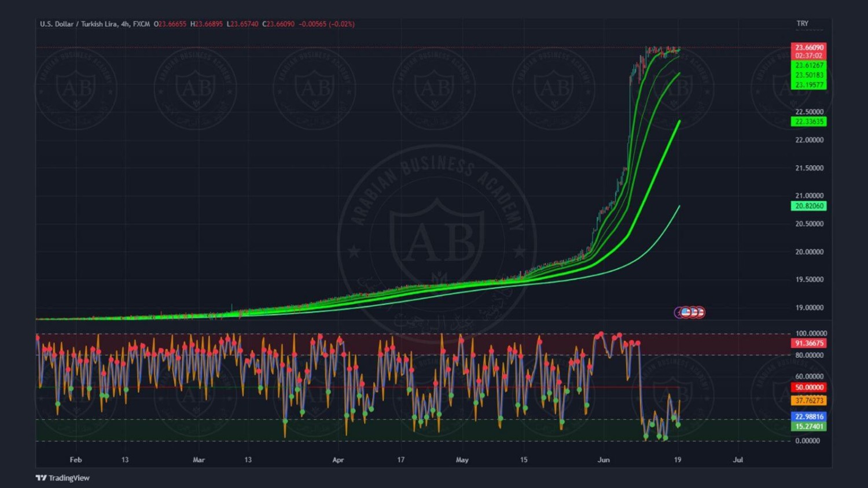868x488 pixels.
Task: Click the US flag economic event icon
Action: pyautogui.click(x=686, y=312)
